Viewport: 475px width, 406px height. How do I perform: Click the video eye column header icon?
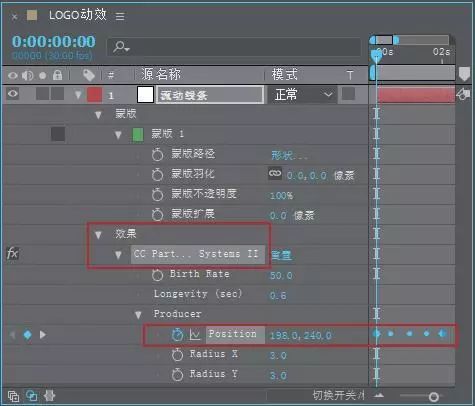pyautogui.click(x=13, y=75)
